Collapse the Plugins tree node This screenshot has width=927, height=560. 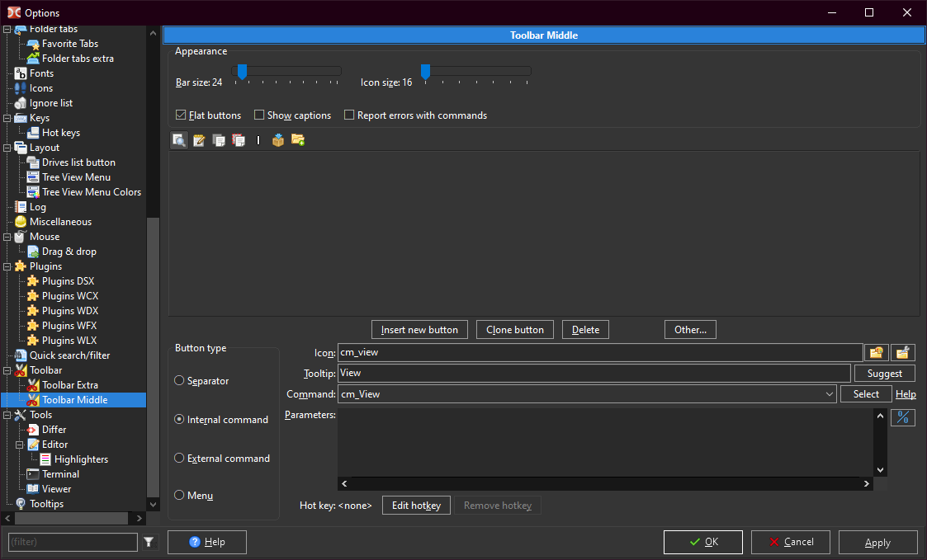[7, 266]
